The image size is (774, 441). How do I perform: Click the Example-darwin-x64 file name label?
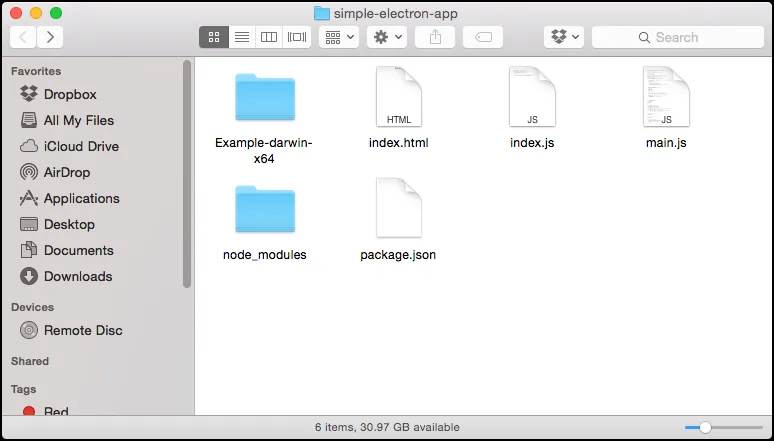[264, 151]
